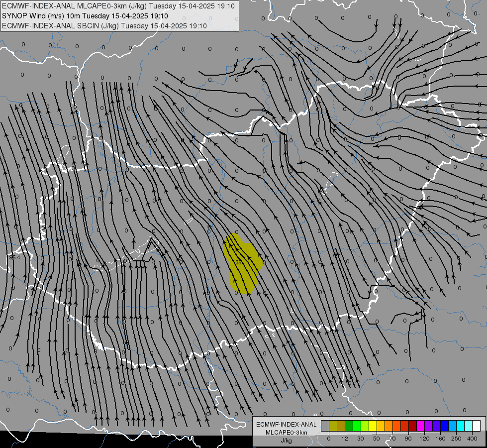Click the MLCAPE0-3km layer title line
Viewport: 487px width, 448px height.
point(118,6)
